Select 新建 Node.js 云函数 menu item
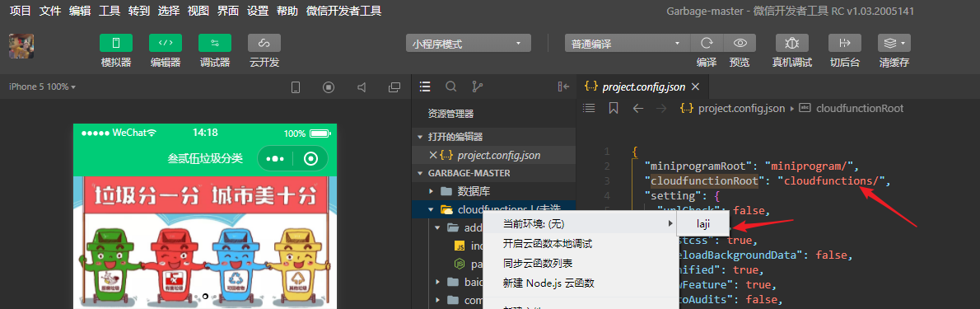Screen dimensions: 980x309 click(x=581, y=283)
